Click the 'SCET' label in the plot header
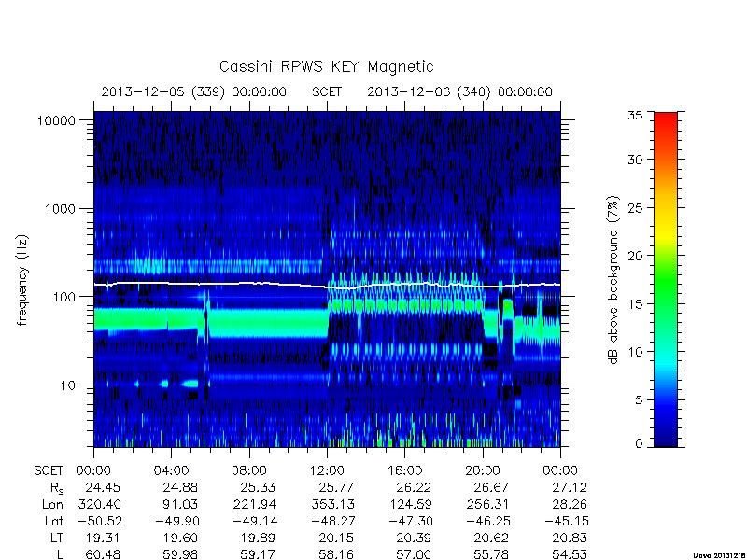The image size is (747, 560). point(327,91)
